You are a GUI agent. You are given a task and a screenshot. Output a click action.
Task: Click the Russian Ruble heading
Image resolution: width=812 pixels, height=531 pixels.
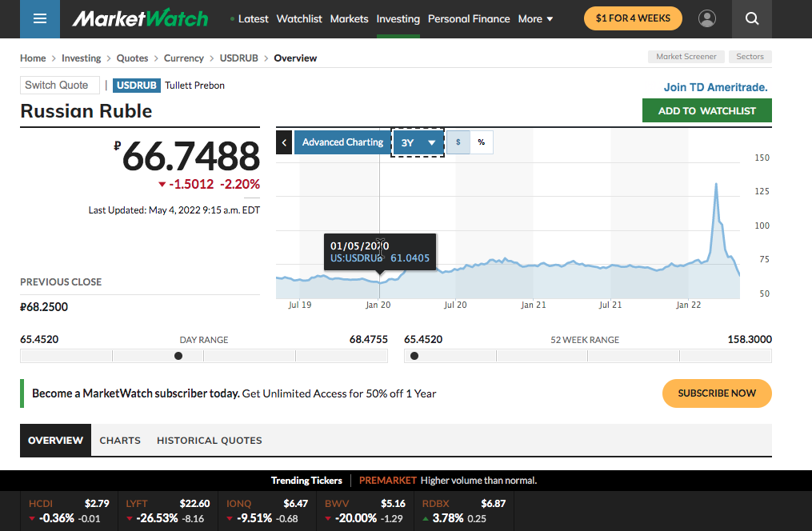[x=86, y=111]
